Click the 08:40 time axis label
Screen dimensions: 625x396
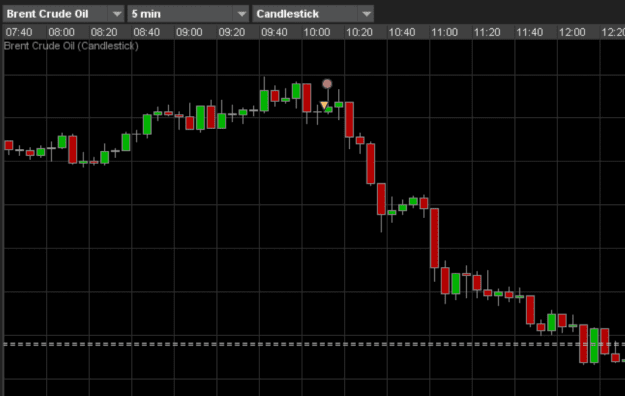coord(147,32)
